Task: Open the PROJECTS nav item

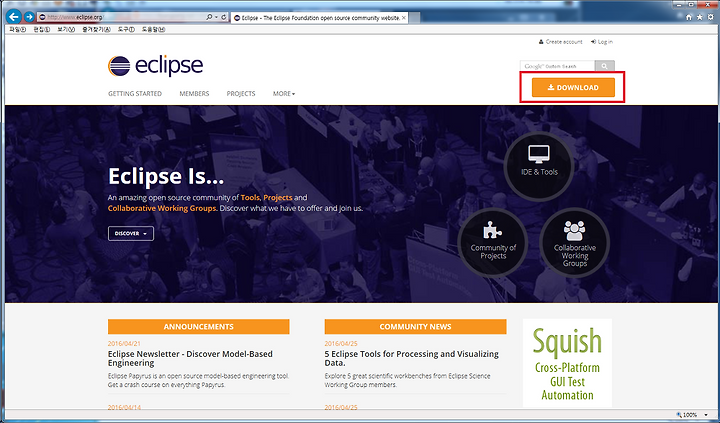Action: pos(241,93)
